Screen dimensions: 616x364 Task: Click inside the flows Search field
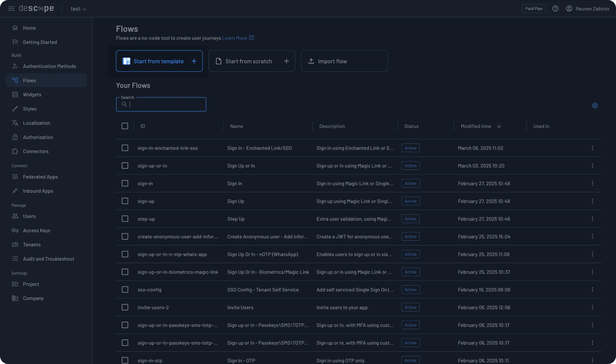pos(164,104)
